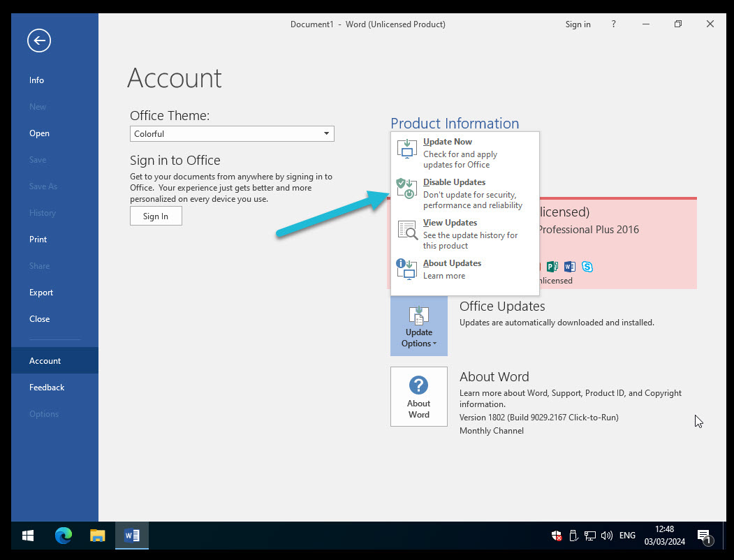Open the notification center in system tray
This screenshot has width=734, height=560.
704,536
